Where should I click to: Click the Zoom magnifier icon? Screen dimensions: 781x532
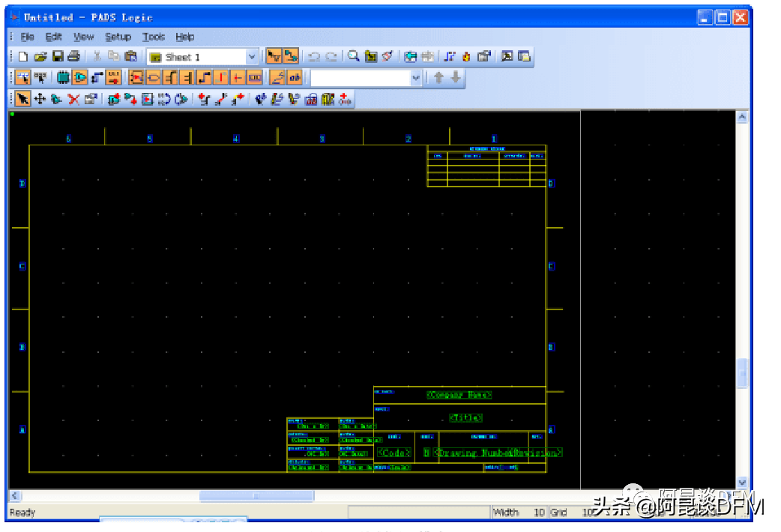pyautogui.click(x=354, y=56)
